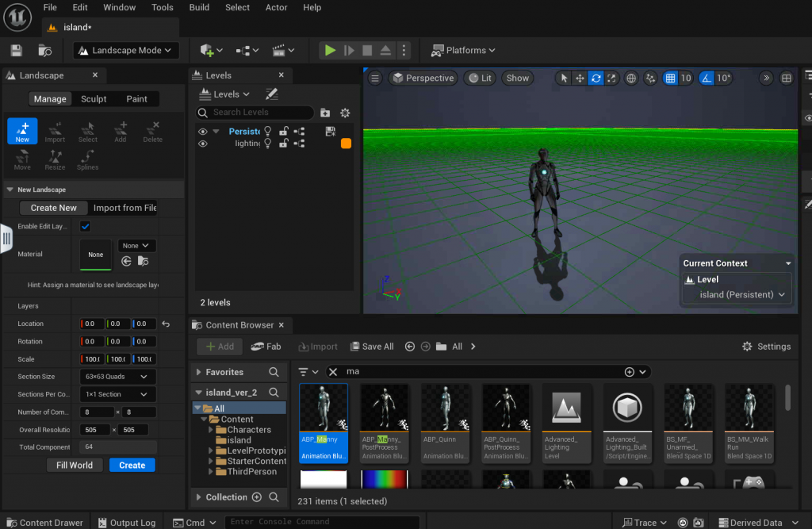The height and width of the screenshot is (529, 812).
Task: Open island (Persistent) context dropdown
Action: pyautogui.click(x=741, y=295)
